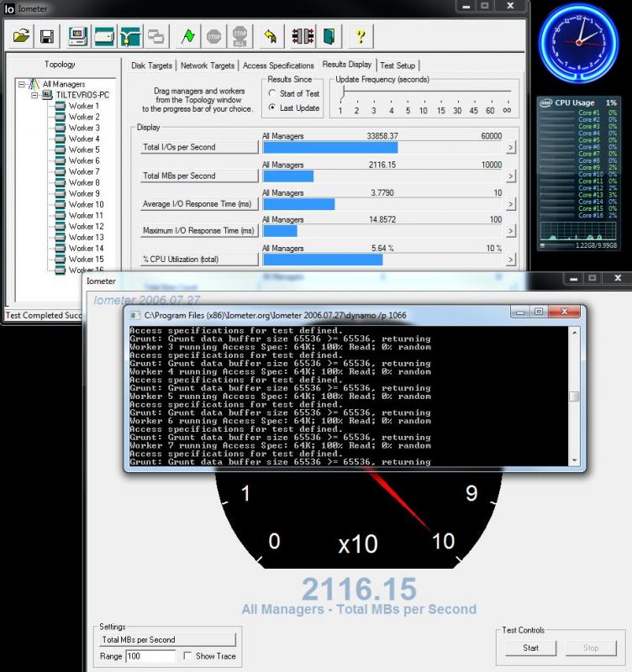
Task: Click the Reset Workers yellow arrow icon
Action: point(270,36)
